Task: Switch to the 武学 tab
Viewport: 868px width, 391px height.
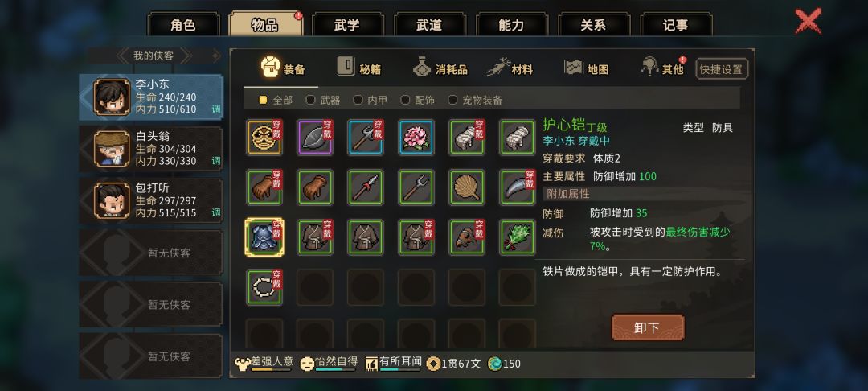Action: pyautogui.click(x=348, y=25)
